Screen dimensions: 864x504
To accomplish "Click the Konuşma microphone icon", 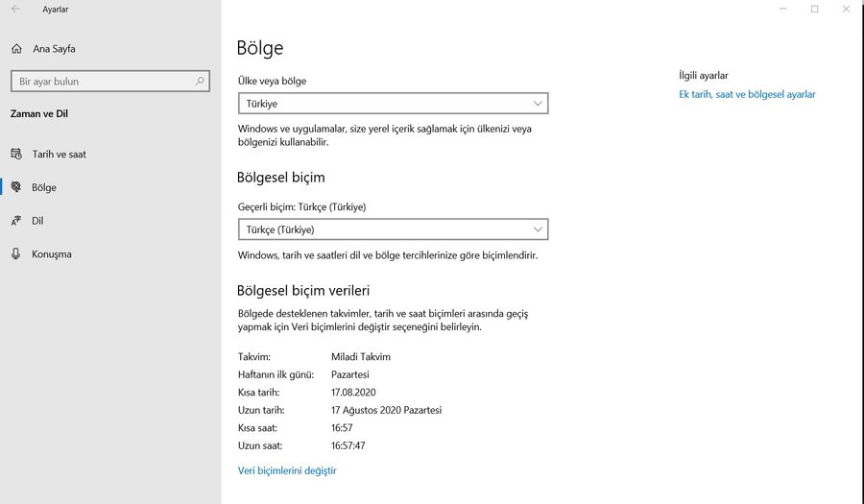I will 16,254.
